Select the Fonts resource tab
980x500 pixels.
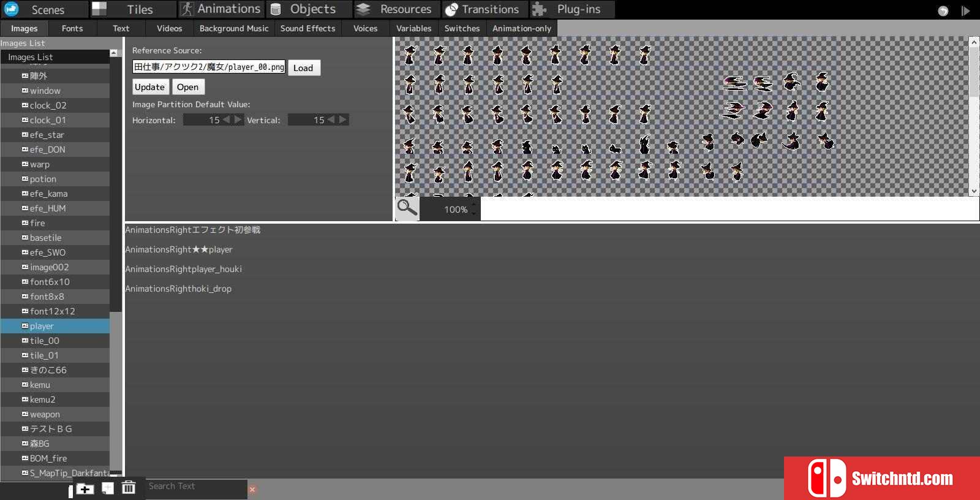pyautogui.click(x=72, y=28)
